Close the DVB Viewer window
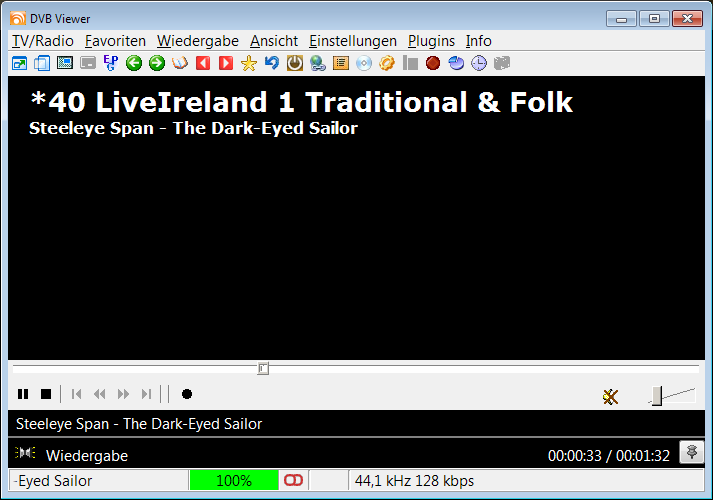 pos(687,19)
